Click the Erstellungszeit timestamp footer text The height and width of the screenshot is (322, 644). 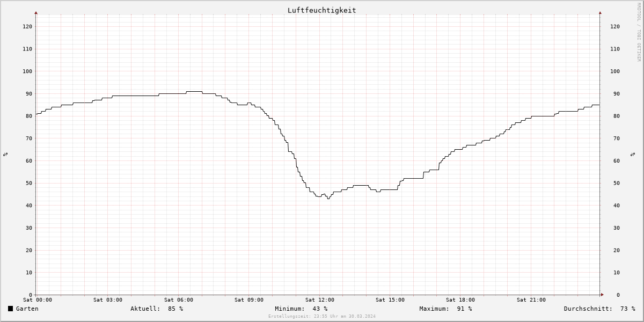pyautogui.click(x=322, y=316)
